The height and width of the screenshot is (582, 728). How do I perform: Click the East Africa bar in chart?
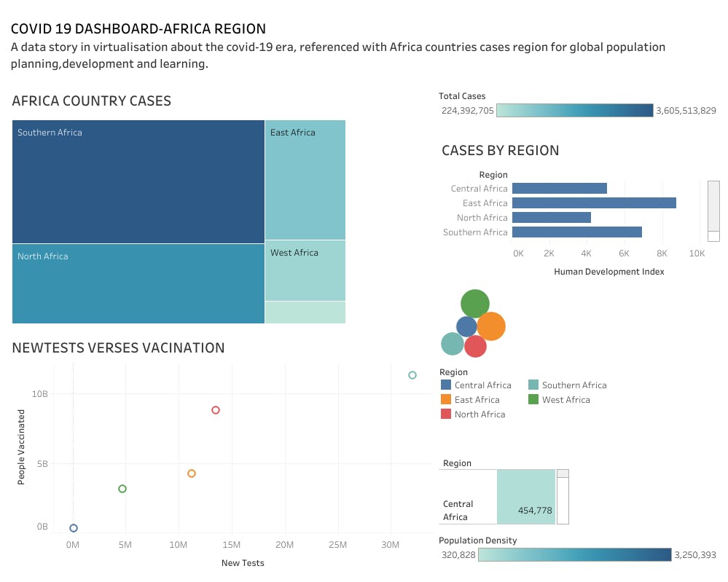(595, 202)
